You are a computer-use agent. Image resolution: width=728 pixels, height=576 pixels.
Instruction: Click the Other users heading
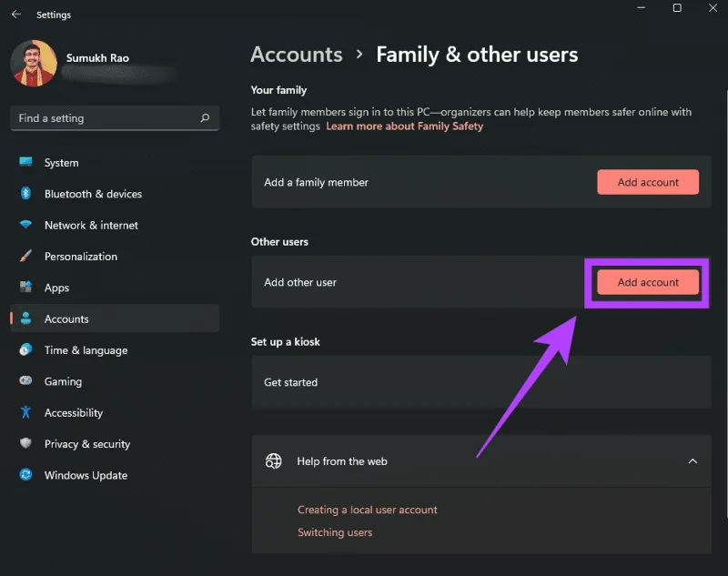279,241
